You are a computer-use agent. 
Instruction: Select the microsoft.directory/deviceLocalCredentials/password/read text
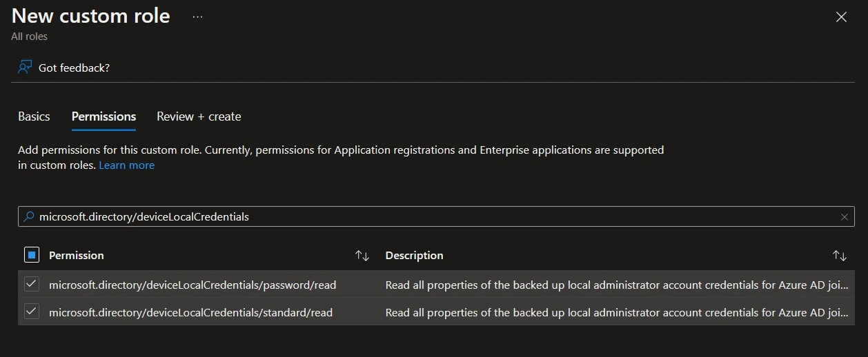(193, 285)
